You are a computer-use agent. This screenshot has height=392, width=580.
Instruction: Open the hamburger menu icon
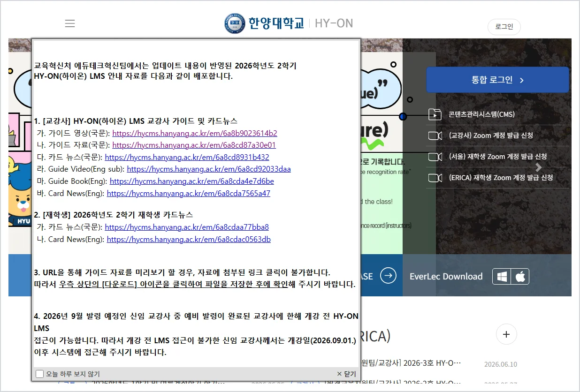[x=70, y=23]
